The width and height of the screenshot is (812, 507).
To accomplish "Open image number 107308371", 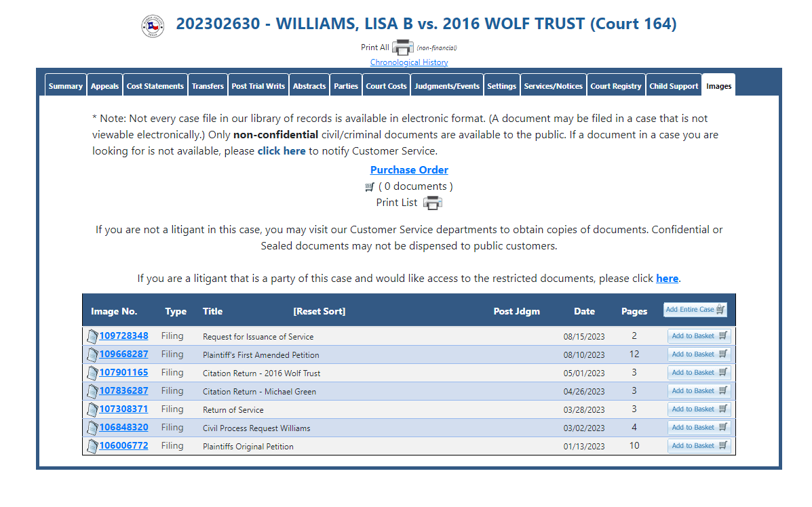I will [x=123, y=409].
